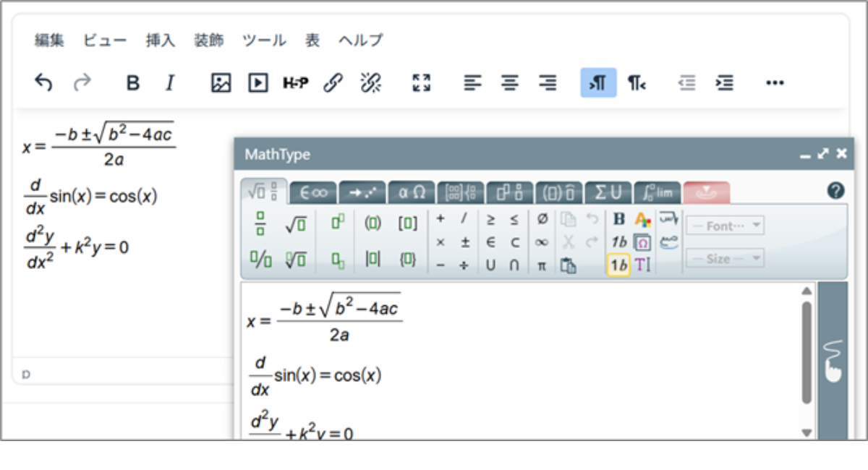
Task: Insert the infinity symbol
Action: (x=541, y=243)
